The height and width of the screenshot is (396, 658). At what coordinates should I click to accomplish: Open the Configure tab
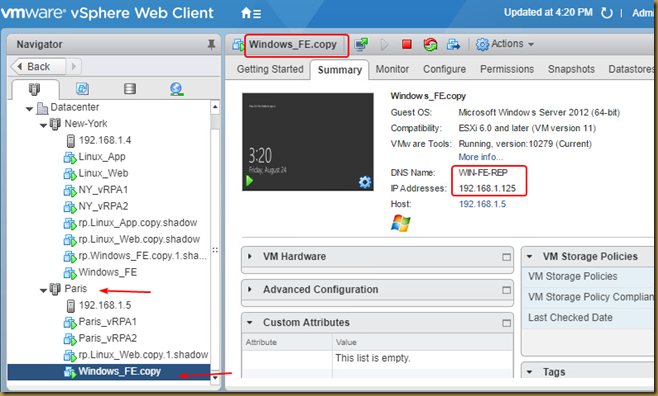(x=444, y=69)
